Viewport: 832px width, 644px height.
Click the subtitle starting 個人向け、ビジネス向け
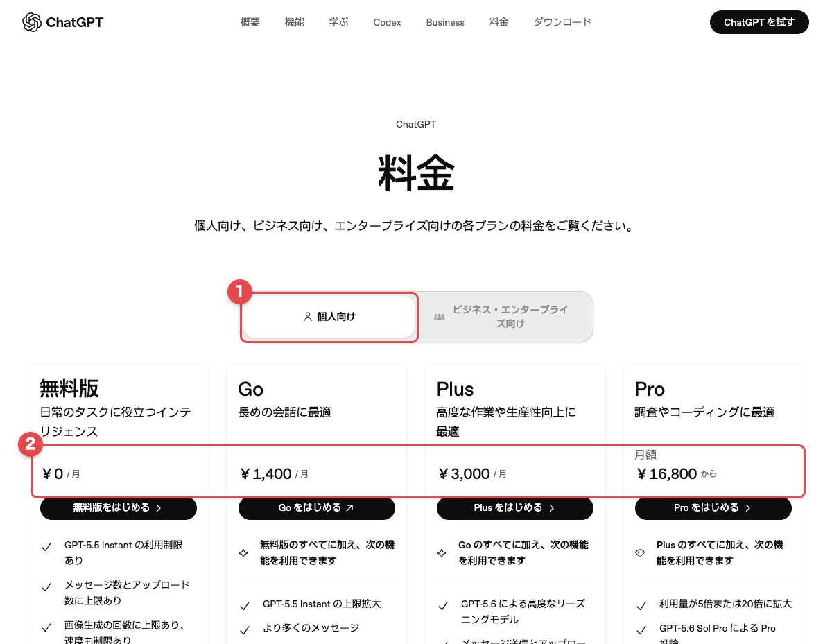pyautogui.click(x=414, y=226)
